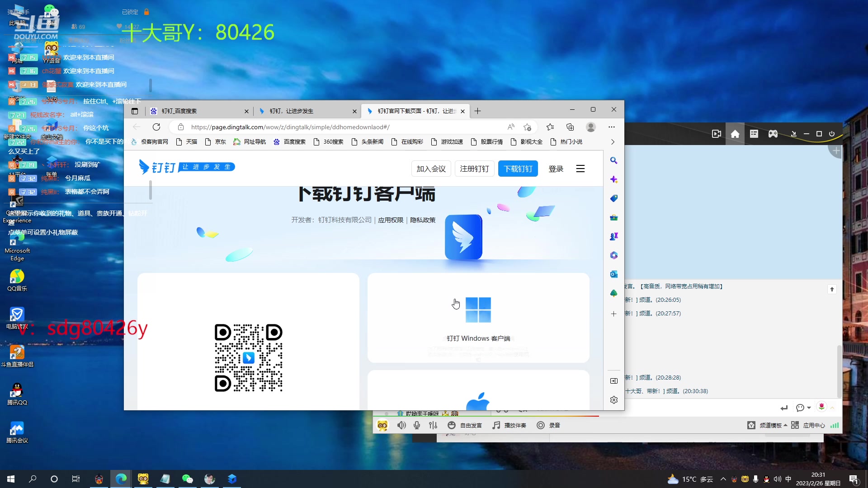The image size is (868, 488).
Task: Click the 登录 link
Action: coord(556,169)
